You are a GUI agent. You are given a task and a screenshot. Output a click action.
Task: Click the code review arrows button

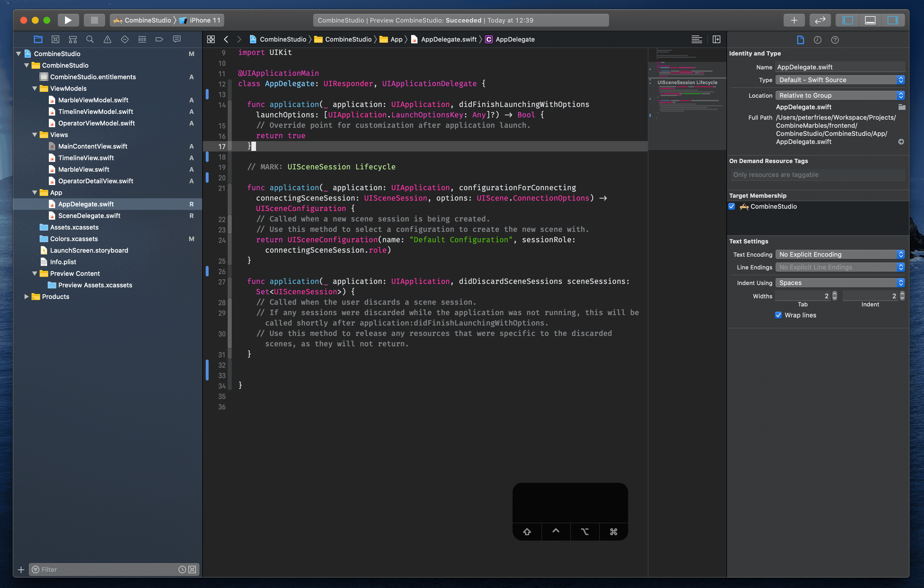pyautogui.click(x=820, y=20)
